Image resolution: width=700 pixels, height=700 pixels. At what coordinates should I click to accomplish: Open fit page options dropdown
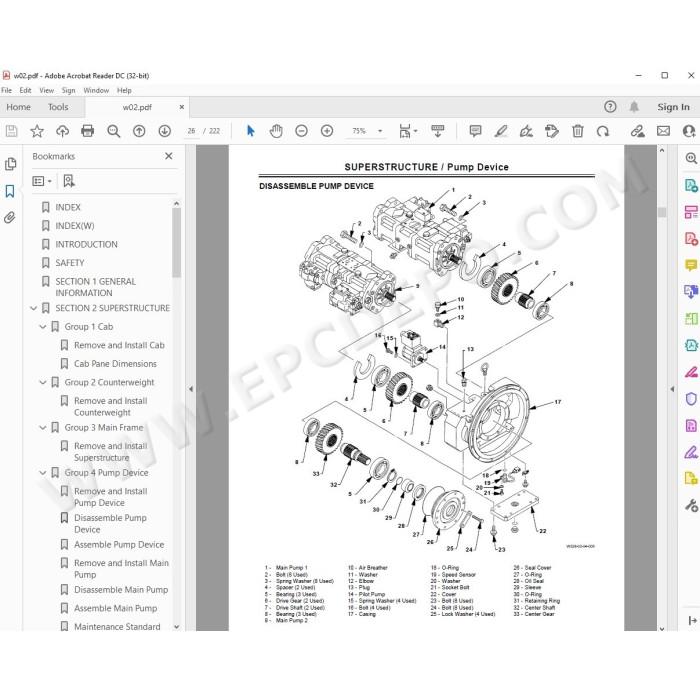[408, 131]
